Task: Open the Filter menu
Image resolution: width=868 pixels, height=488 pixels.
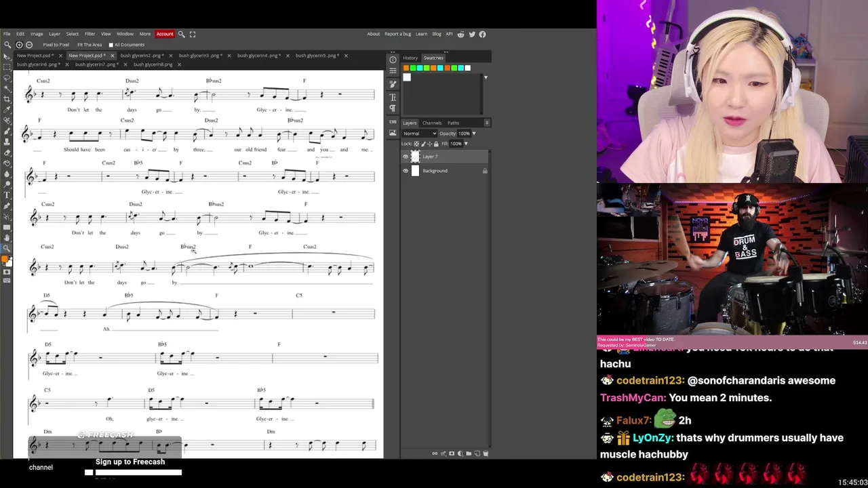Action: click(x=90, y=34)
